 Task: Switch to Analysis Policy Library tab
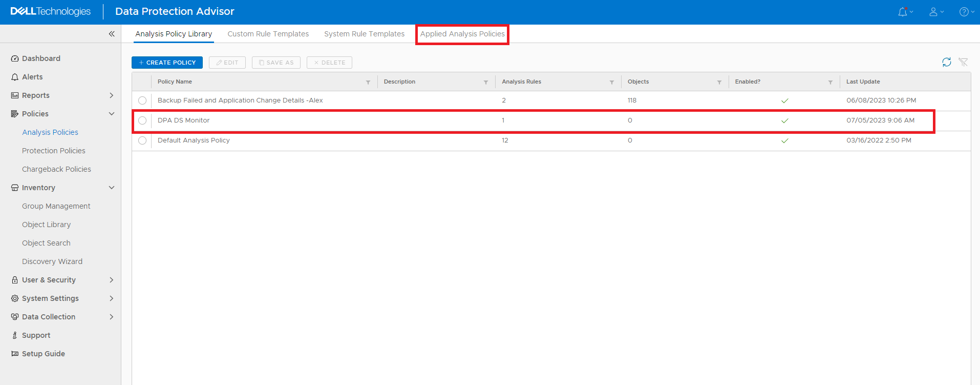[174, 34]
